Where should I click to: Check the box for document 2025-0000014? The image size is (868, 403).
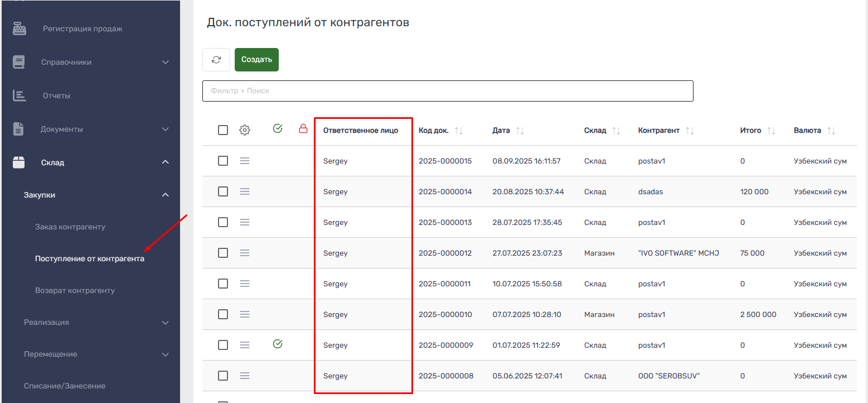223,191
